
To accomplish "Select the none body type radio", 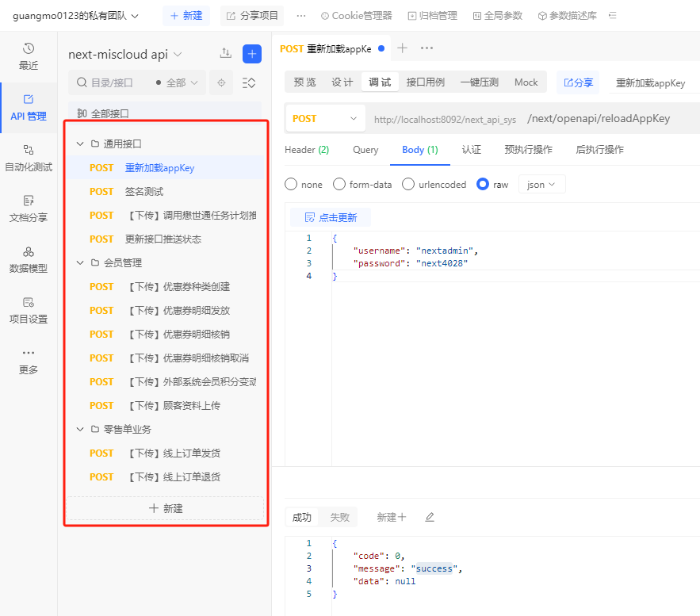I will point(291,185).
